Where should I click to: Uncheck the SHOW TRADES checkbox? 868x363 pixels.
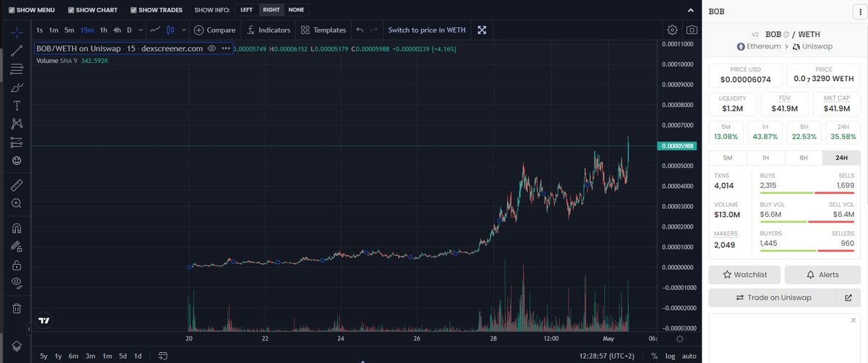pos(134,10)
